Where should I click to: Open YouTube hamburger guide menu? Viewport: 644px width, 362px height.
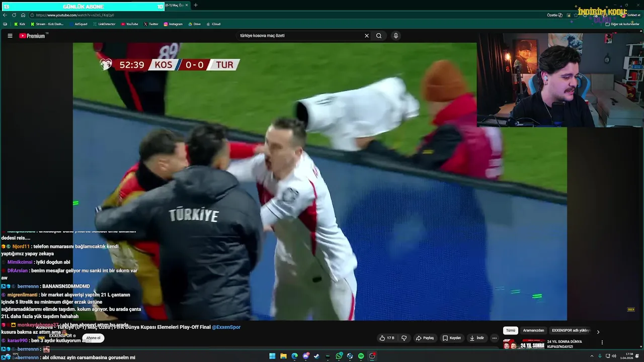pos(10,36)
